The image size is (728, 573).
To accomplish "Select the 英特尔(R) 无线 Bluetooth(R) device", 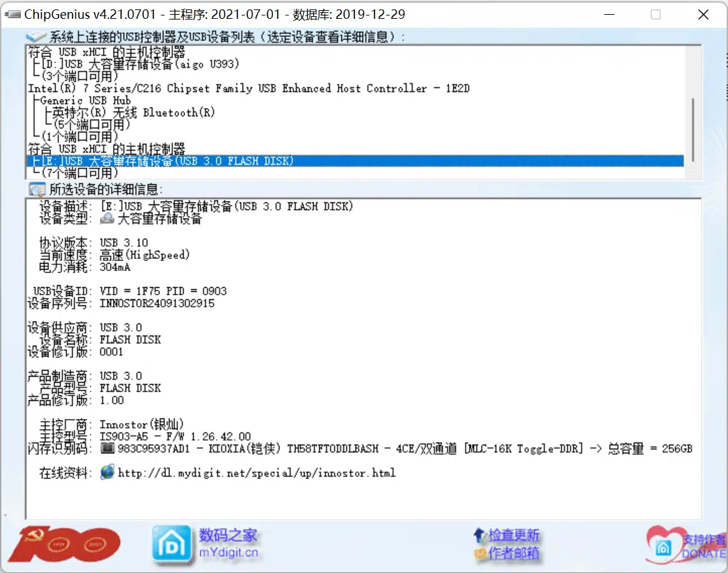I will click(133, 112).
